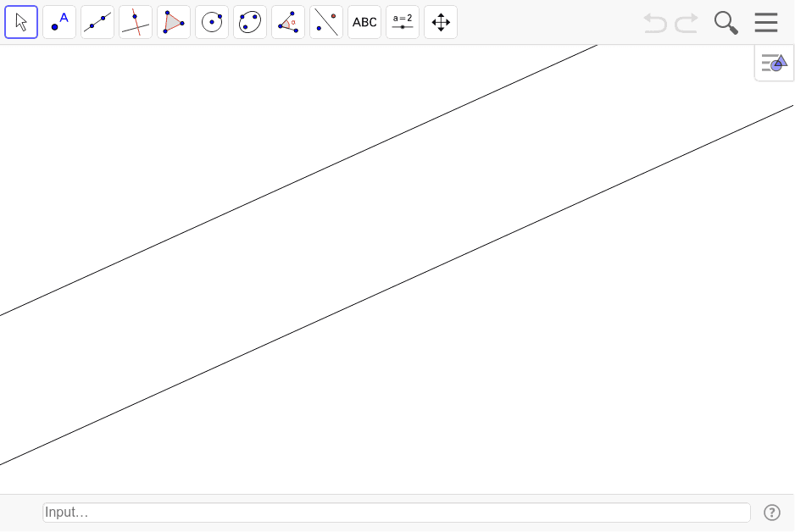Open input help question mark

pyautogui.click(x=772, y=513)
